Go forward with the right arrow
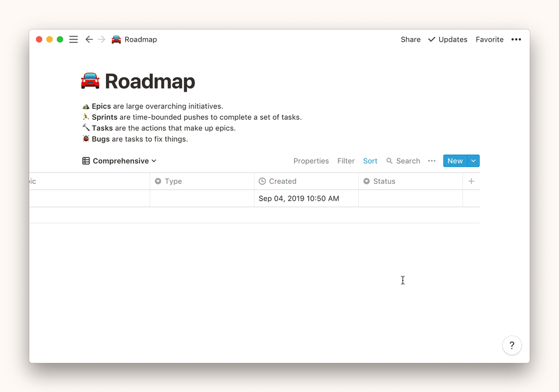The width and height of the screenshot is (559, 392). (102, 40)
